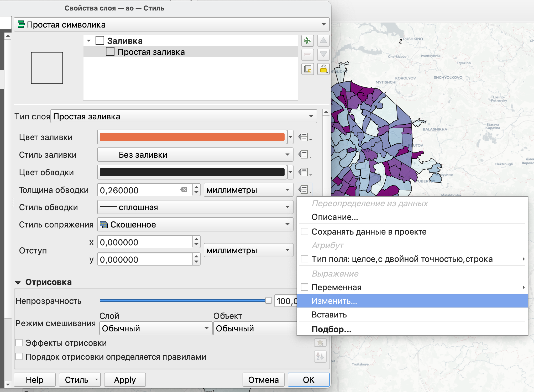Open the Стиль заливки dropdown
The image size is (534, 392).
(x=195, y=155)
